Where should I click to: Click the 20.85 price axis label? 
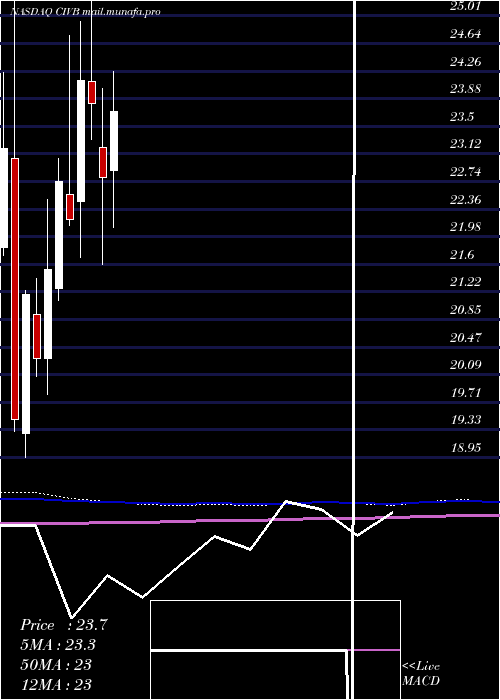(466, 309)
